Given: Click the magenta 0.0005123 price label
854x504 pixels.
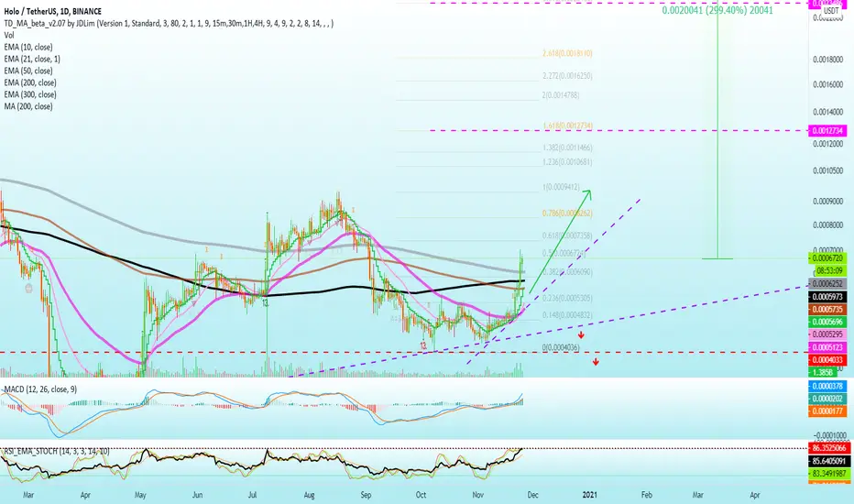Looking at the screenshot, I should (827, 347).
